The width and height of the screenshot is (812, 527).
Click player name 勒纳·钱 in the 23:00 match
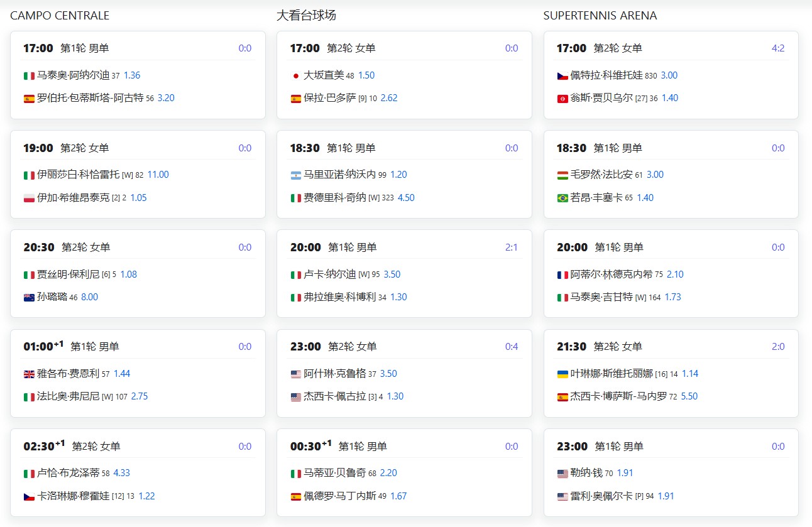coord(586,473)
